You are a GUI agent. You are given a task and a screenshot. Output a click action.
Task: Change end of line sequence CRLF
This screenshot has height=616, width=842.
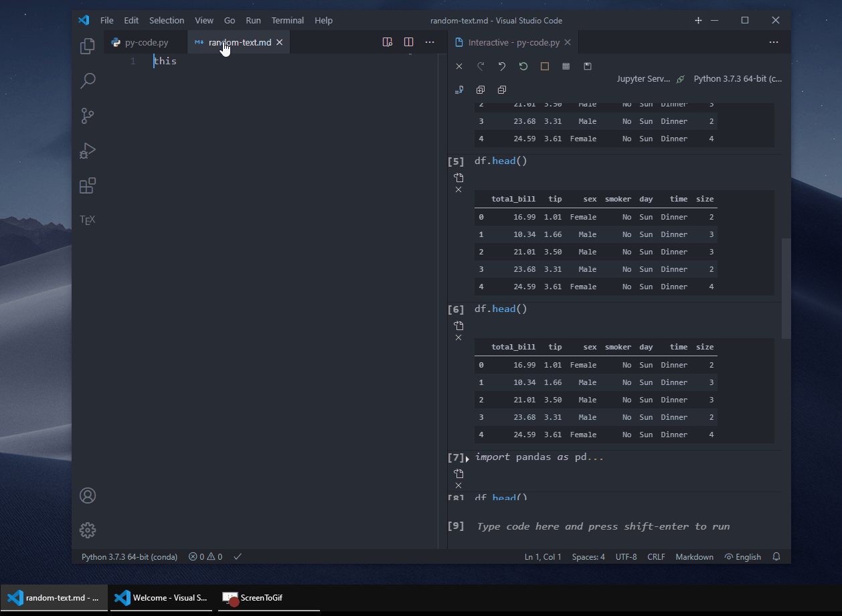[657, 556]
